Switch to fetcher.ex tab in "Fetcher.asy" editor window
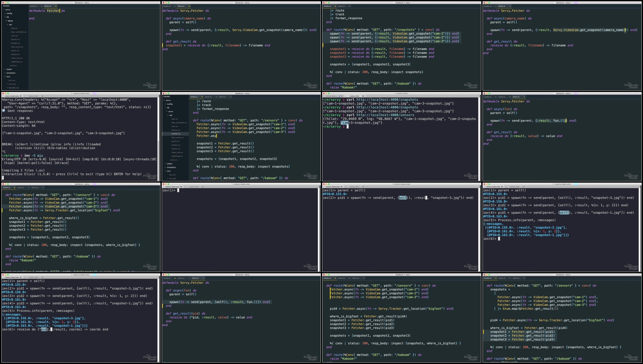The height and width of the screenshot is (364, 643). pos(222,97)
